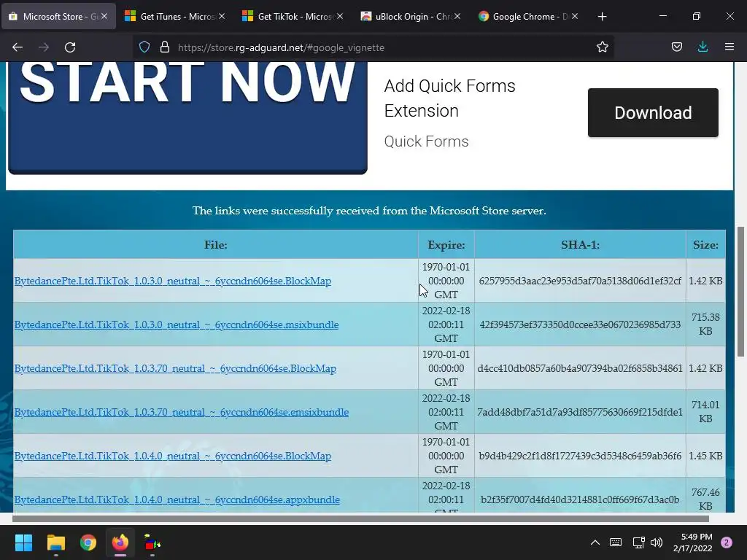Close the Google Chrome tab
Screen dimensions: 747x560
(x=575, y=16)
